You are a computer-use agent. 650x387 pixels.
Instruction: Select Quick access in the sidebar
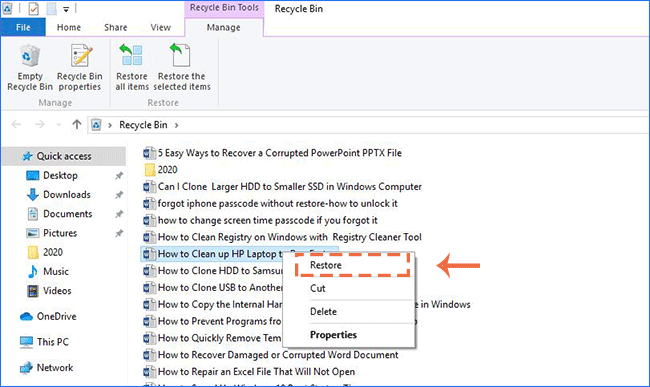coord(64,156)
